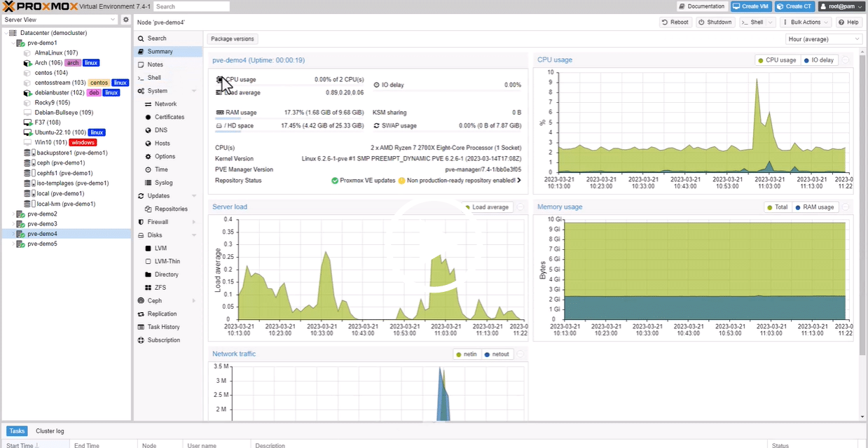Select the Ubuntu-22.10 (100) VM

(x=60, y=132)
